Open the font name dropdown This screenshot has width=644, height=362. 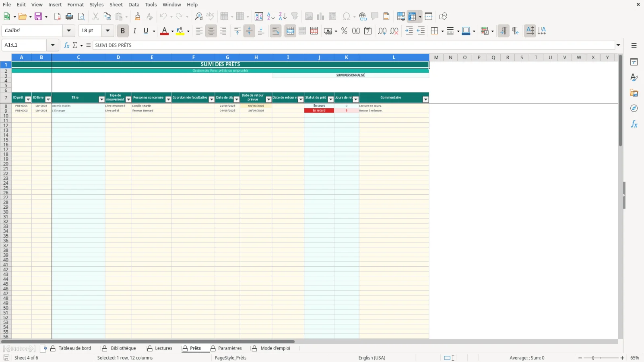[x=69, y=31]
